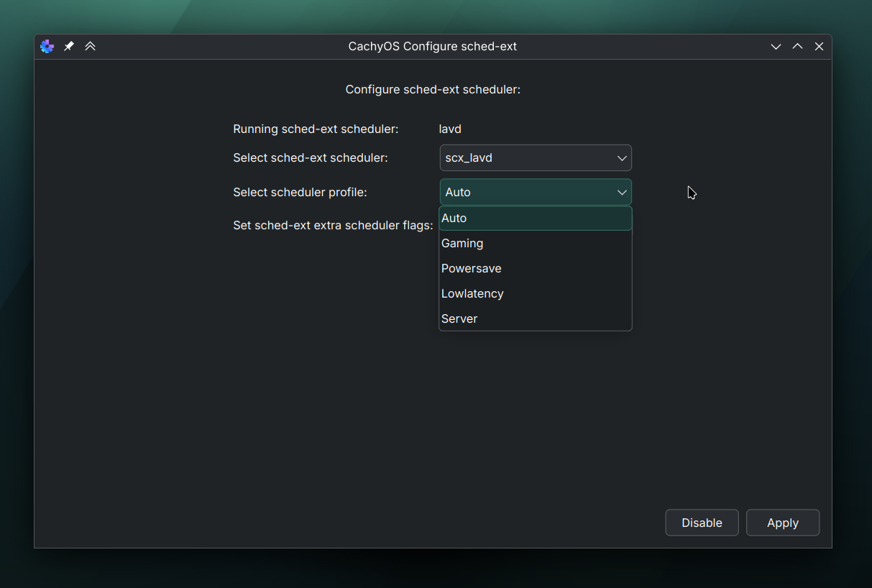The height and width of the screenshot is (588, 872).
Task: Click Apply to save scheduler settings
Action: click(782, 523)
